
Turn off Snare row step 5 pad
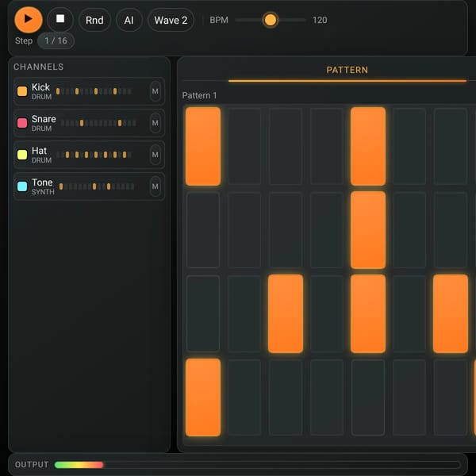pos(368,230)
